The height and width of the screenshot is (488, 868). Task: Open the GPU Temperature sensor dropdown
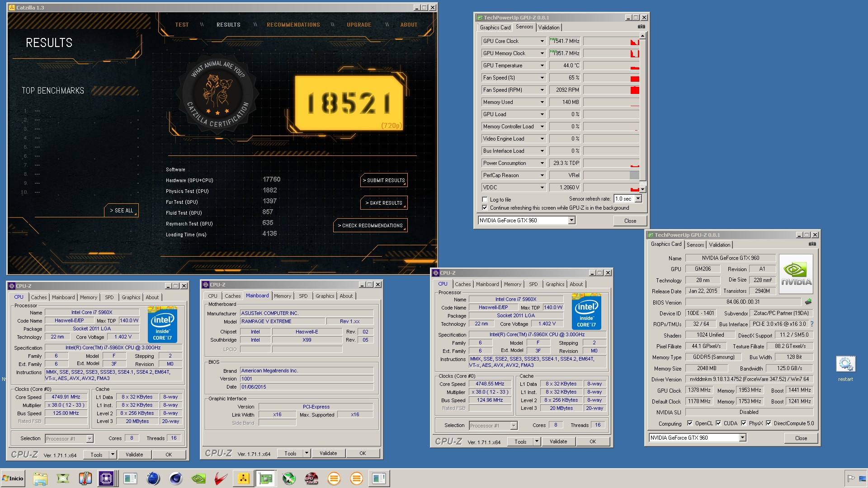tap(542, 66)
